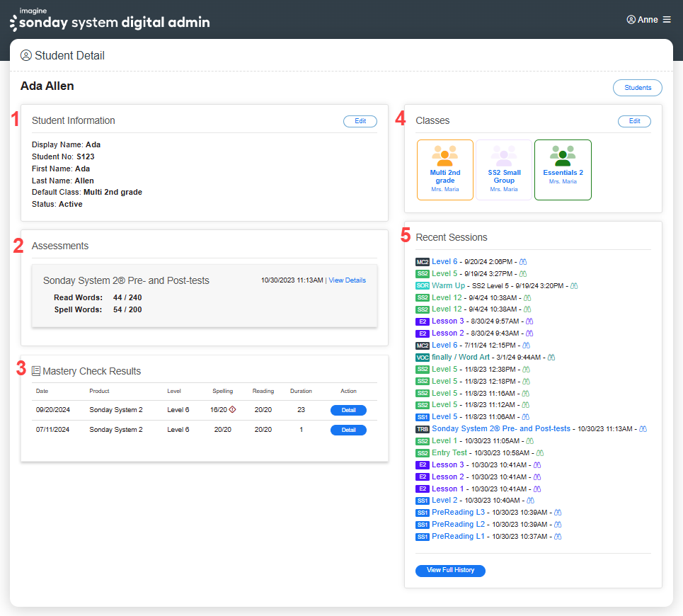The image size is (683, 616).
Task: Click the Anne user account icon
Action: (631, 20)
